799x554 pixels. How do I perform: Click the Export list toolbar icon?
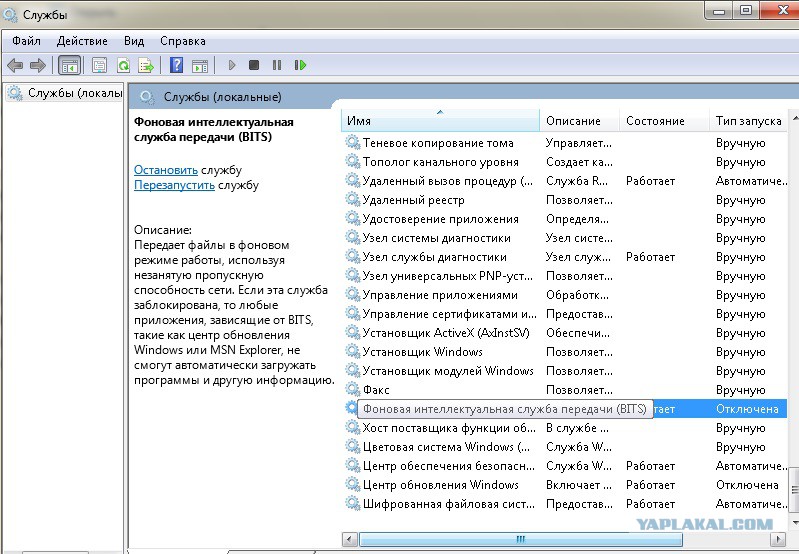point(146,65)
